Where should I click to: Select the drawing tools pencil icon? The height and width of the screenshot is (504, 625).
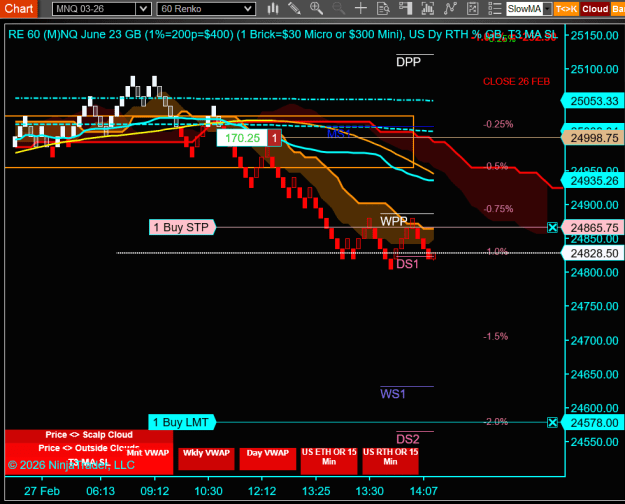(x=295, y=8)
